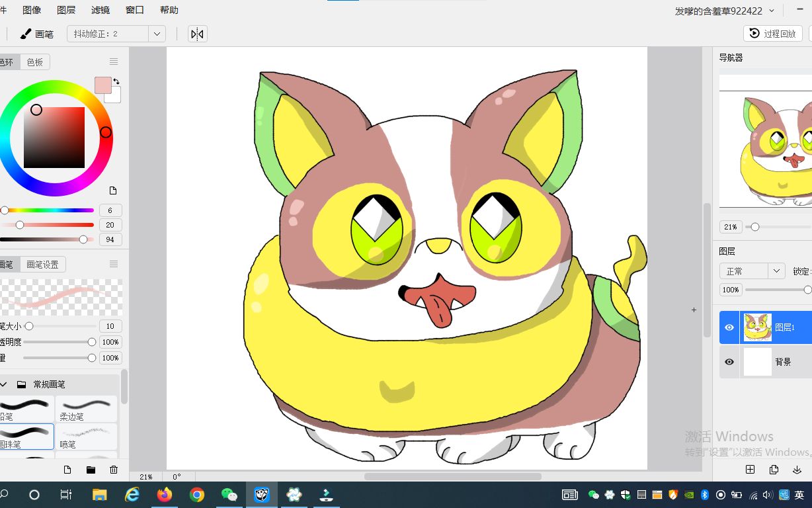The image size is (812, 508).
Task: Open Internet Explorer from taskbar
Action: [x=132, y=495]
